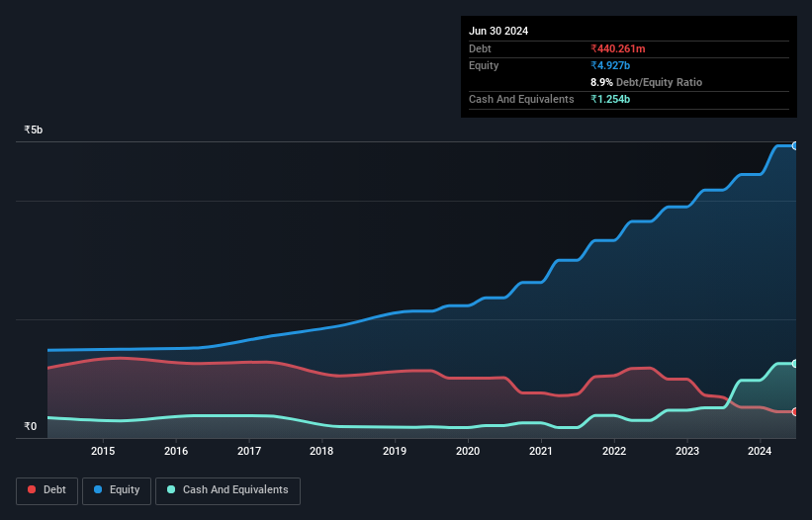Image resolution: width=812 pixels, height=520 pixels.
Task: Click the 2016 x-axis label
Action: click(x=176, y=451)
